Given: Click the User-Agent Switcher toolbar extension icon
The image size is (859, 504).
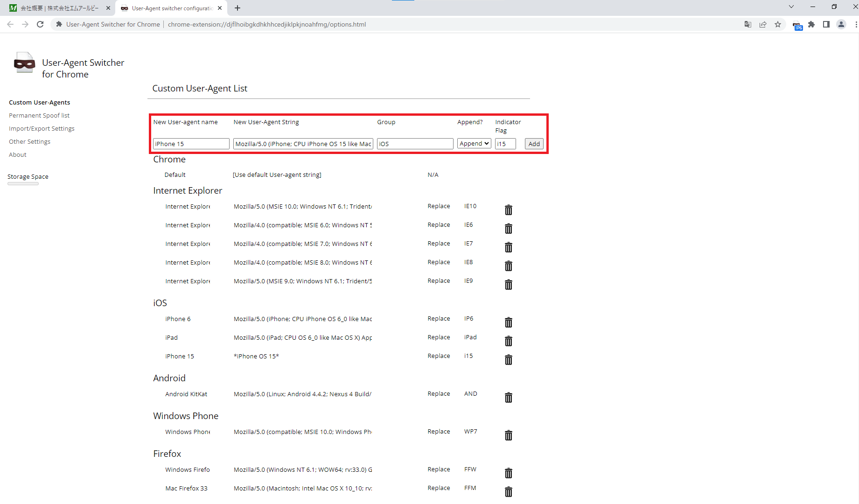Looking at the screenshot, I should (x=797, y=25).
